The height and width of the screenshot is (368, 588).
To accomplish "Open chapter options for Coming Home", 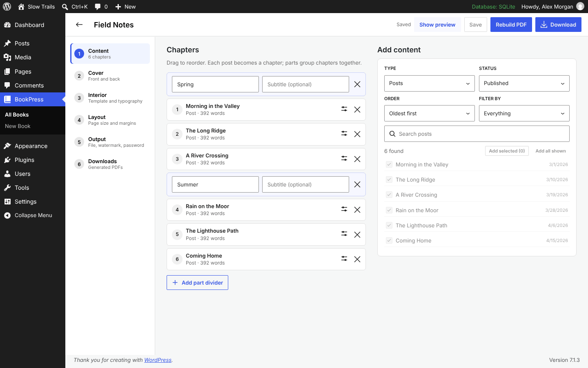I will [x=344, y=259].
